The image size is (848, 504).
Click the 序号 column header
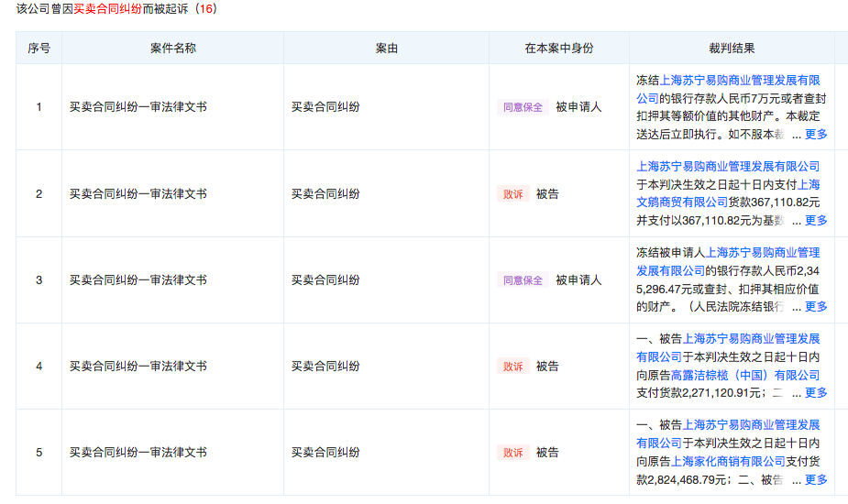click(x=39, y=49)
